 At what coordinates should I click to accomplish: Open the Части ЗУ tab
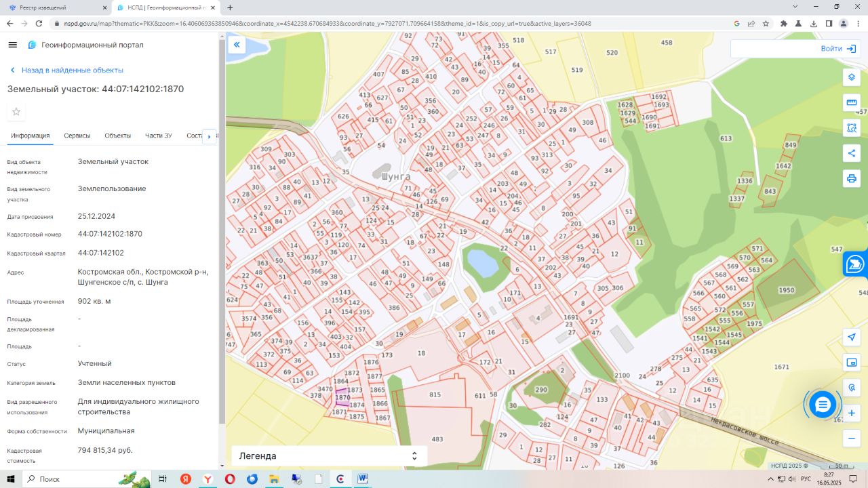pos(158,136)
